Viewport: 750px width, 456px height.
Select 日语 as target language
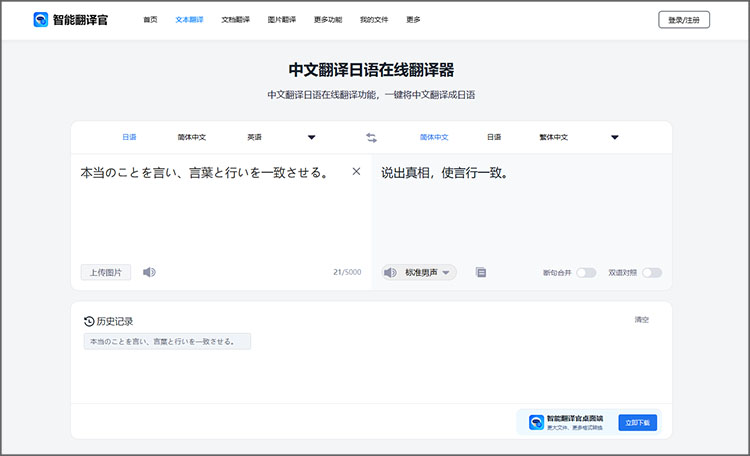pyautogui.click(x=494, y=137)
